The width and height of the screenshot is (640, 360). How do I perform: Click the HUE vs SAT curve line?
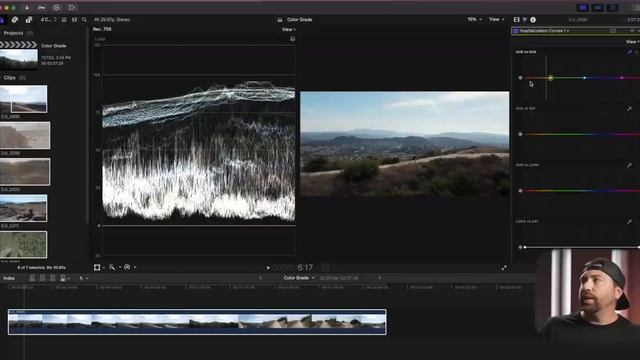[x=582, y=134]
